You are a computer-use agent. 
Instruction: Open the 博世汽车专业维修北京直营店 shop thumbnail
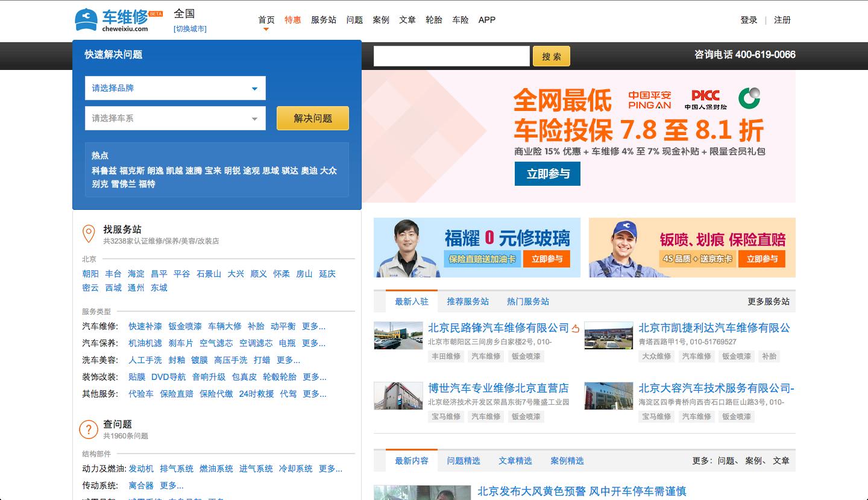pos(398,396)
